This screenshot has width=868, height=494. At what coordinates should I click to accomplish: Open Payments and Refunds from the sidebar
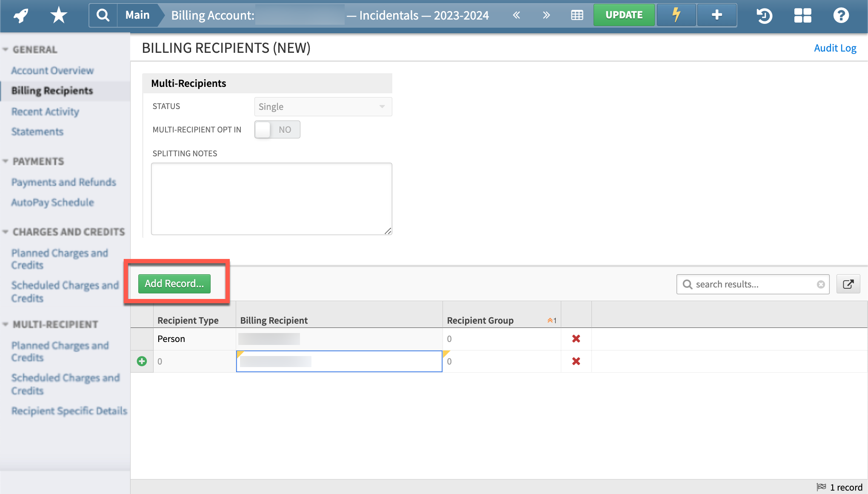(64, 182)
